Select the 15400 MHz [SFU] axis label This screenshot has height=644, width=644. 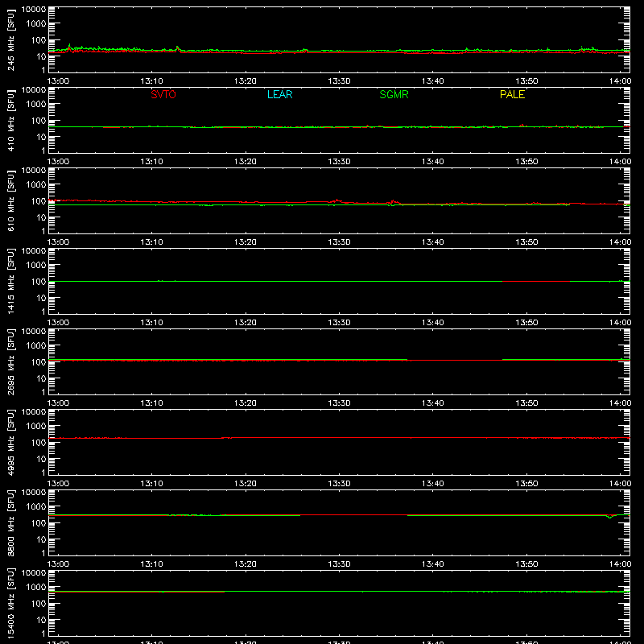(11, 603)
